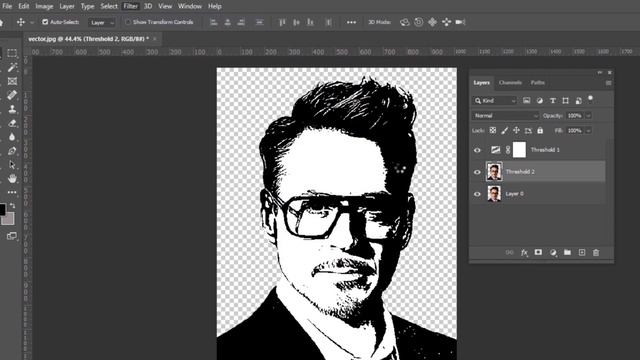
Task: Select the vector.jpg document tab
Action: (89, 39)
